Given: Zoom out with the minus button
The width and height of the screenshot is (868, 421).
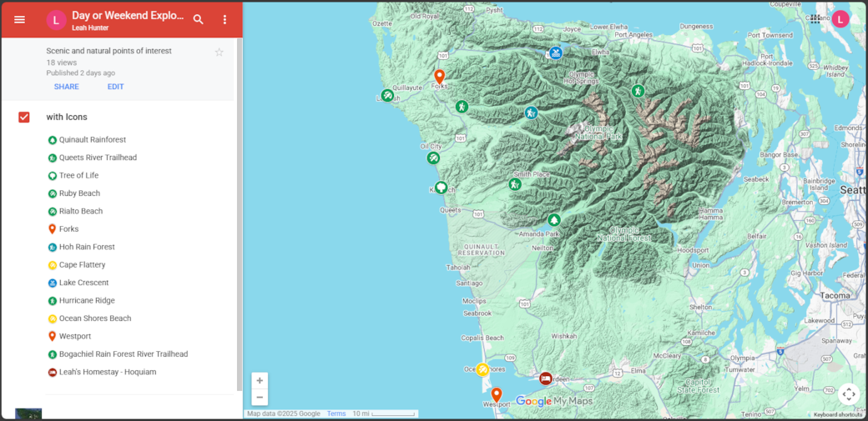Looking at the screenshot, I should coord(260,397).
